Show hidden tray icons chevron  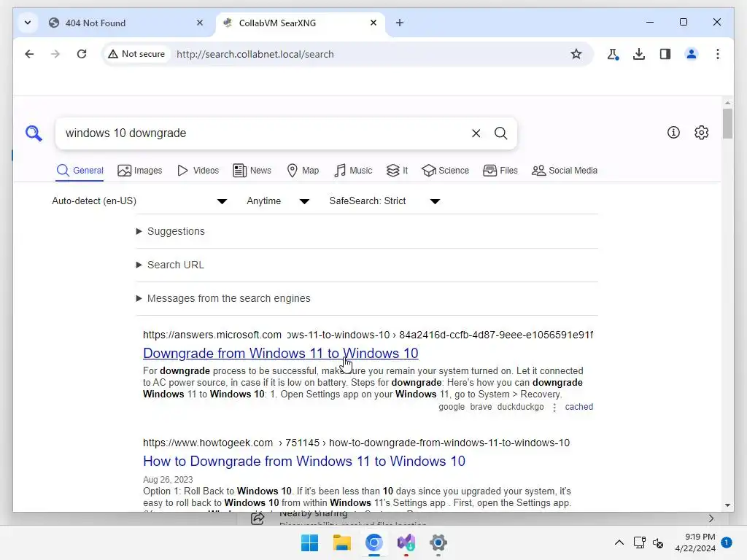tap(619, 542)
